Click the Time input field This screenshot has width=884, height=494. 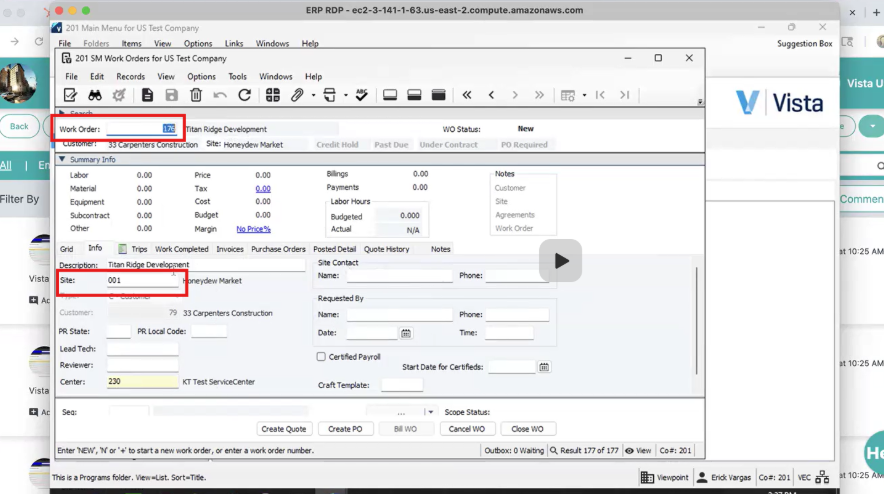tap(509, 333)
